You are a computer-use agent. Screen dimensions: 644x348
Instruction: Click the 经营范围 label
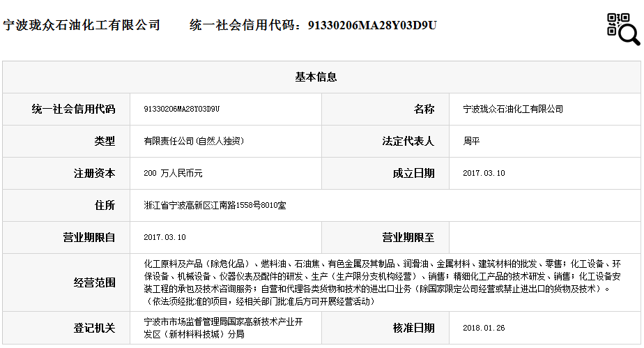click(95, 282)
